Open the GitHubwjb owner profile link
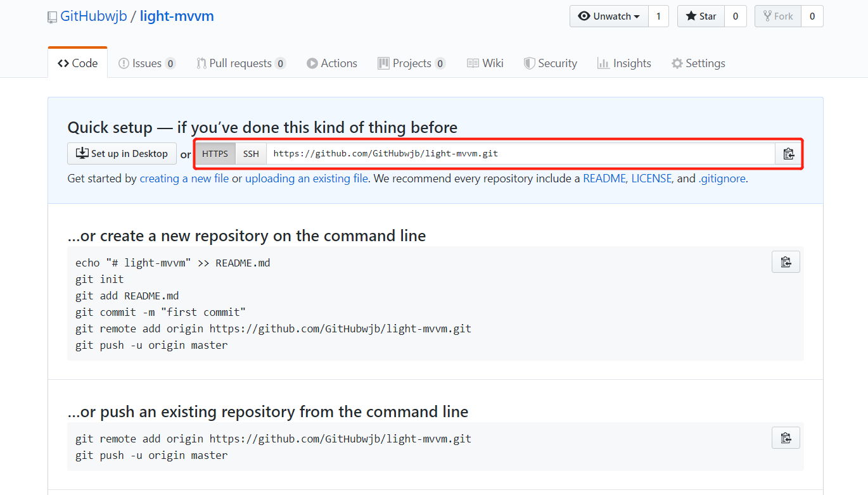The height and width of the screenshot is (495, 868). click(94, 16)
